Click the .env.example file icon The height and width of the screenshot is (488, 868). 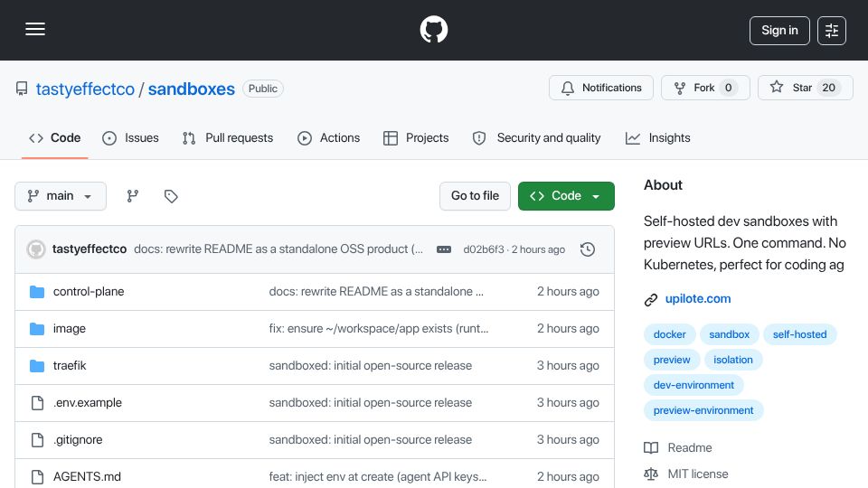(37, 403)
